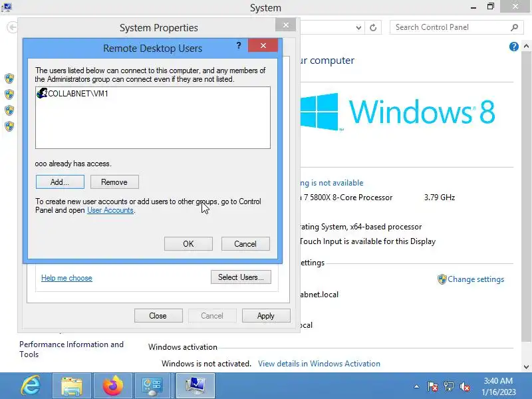
Task: Click the Remove button
Action: click(x=114, y=182)
